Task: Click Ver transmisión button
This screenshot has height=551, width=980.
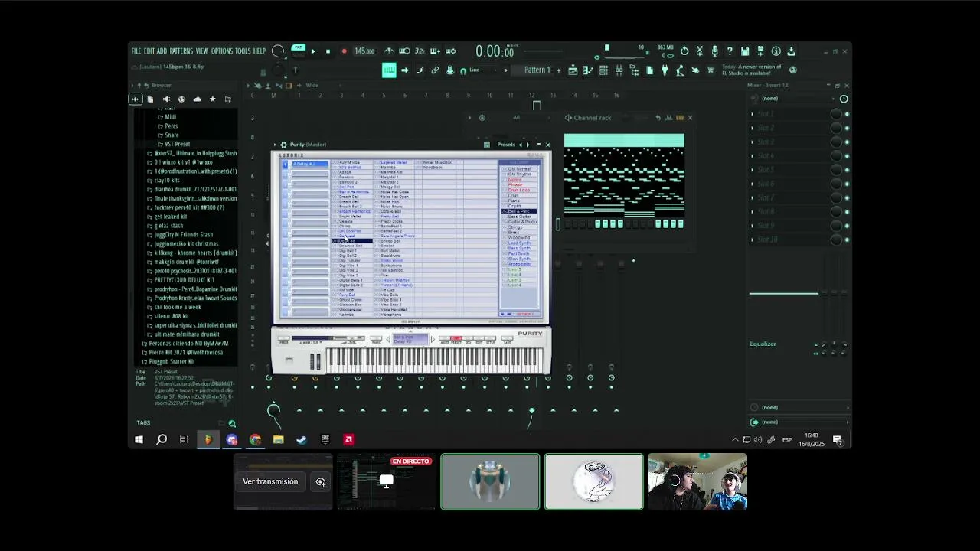Action: [x=270, y=482]
